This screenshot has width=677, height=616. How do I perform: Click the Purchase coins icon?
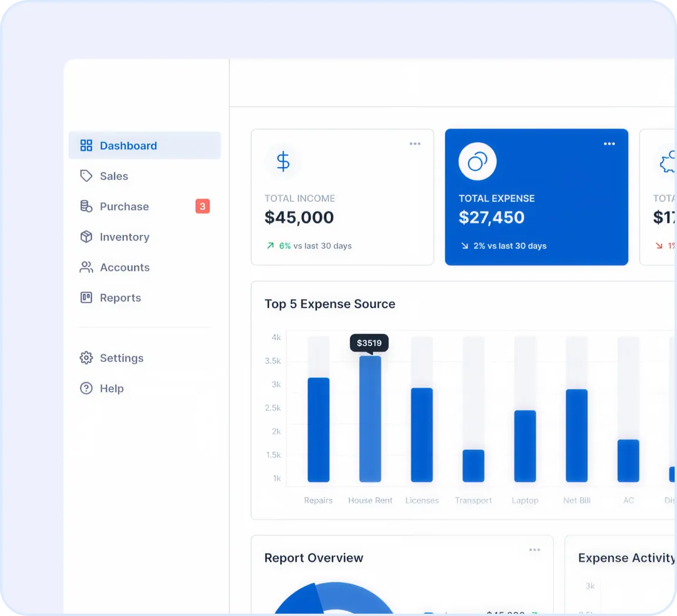[86, 206]
